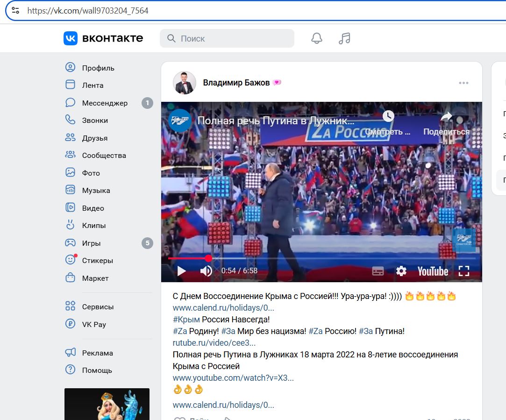Click the Лента sidebar icon
The image size is (506, 420).
[71, 85]
